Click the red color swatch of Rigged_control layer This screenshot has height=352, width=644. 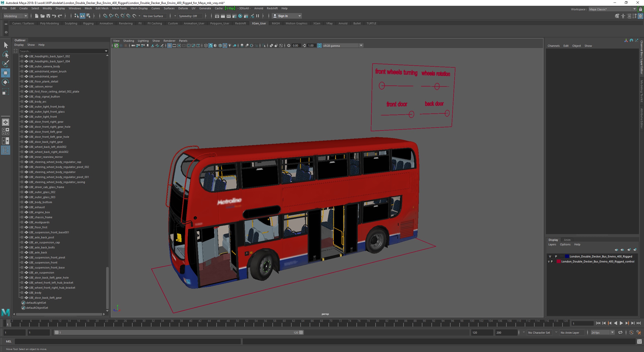point(558,261)
